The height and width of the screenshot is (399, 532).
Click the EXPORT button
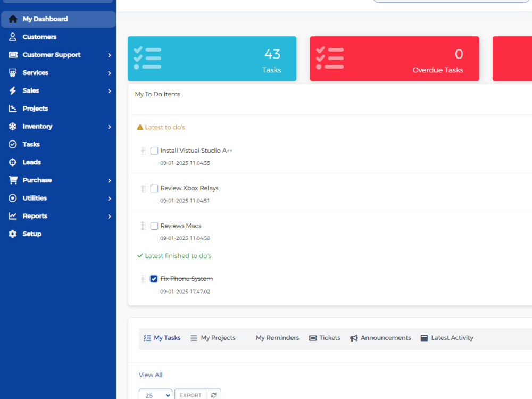(190, 395)
